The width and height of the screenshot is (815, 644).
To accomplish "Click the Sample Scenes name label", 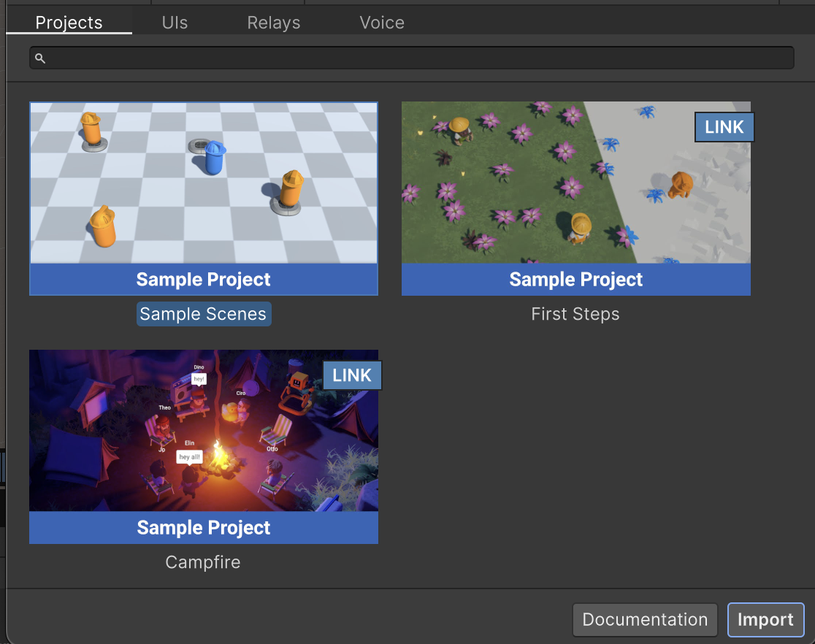I will (x=203, y=314).
